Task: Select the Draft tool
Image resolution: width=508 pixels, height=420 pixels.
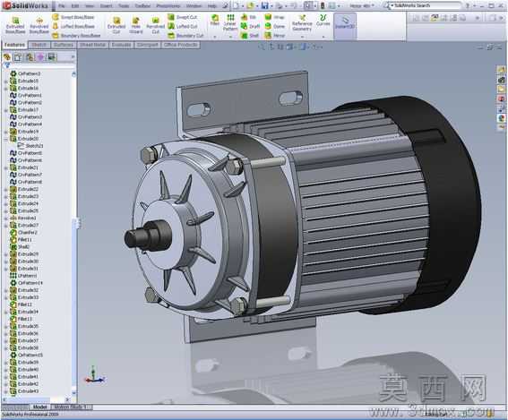Action: [x=251, y=26]
